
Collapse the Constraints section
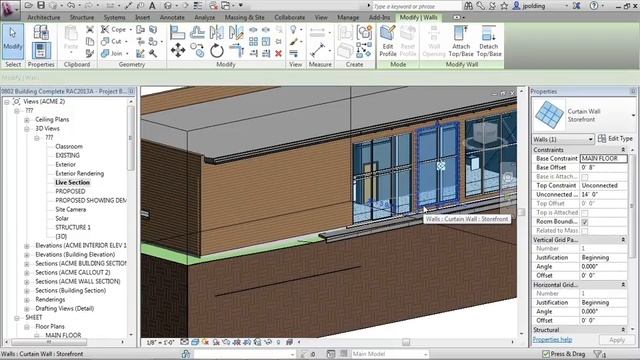coord(623,150)
